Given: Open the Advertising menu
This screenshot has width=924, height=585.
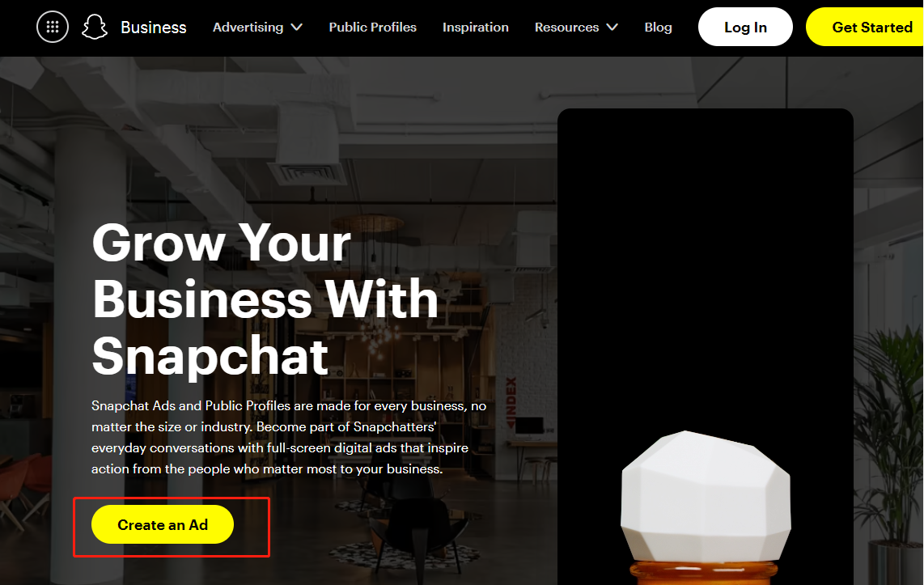Looking at the screenshot, I should click(x=257, y=27).
